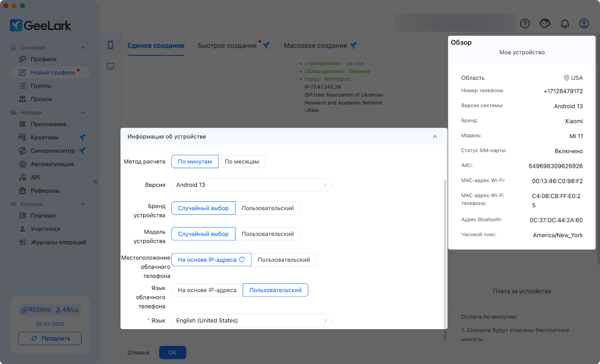This screenshot has height=364, width=600.
Task: Click the members count 48/∞ indicator
Action: (67, 310)
